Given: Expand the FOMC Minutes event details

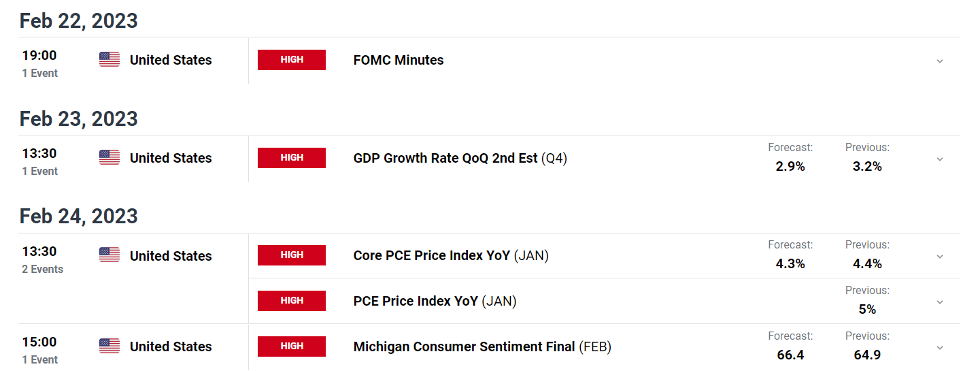Looking at the screenshot, I should 940,61.
